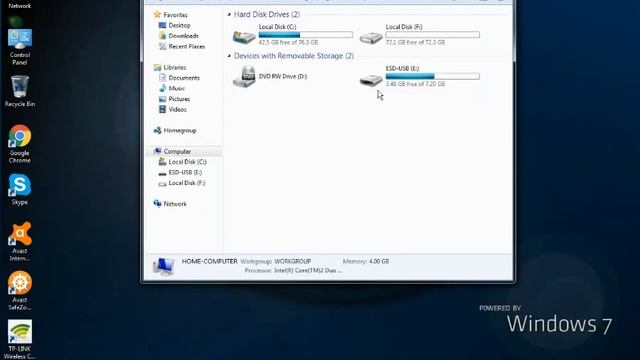Collapse the Hard Disk Drives group
The image size is (640, 360).
[x=229, y=14]
